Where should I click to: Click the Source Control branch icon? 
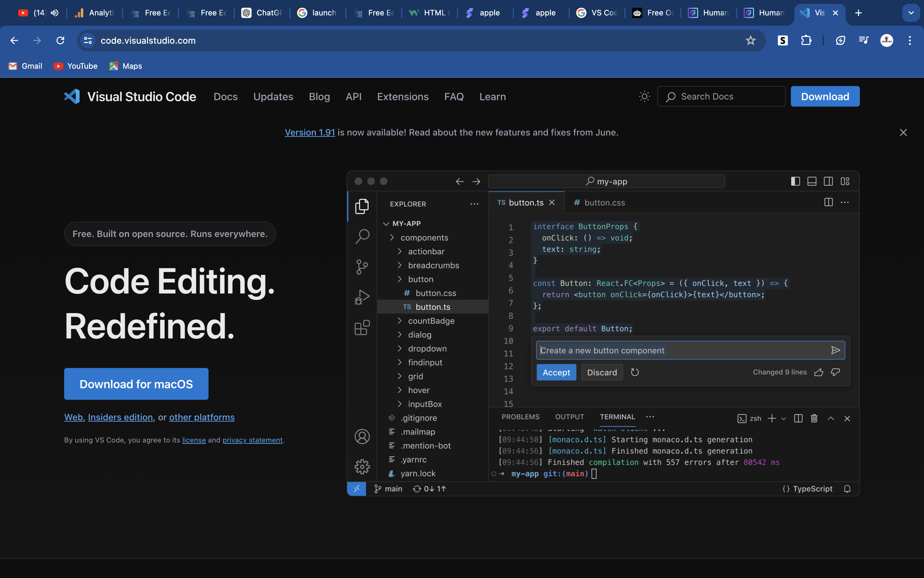pos(362,267)
